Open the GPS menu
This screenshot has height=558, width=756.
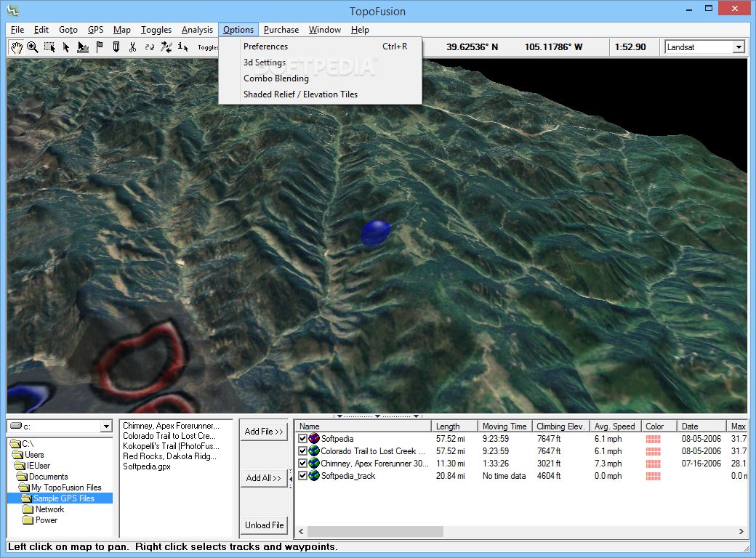tap(95, 30)
